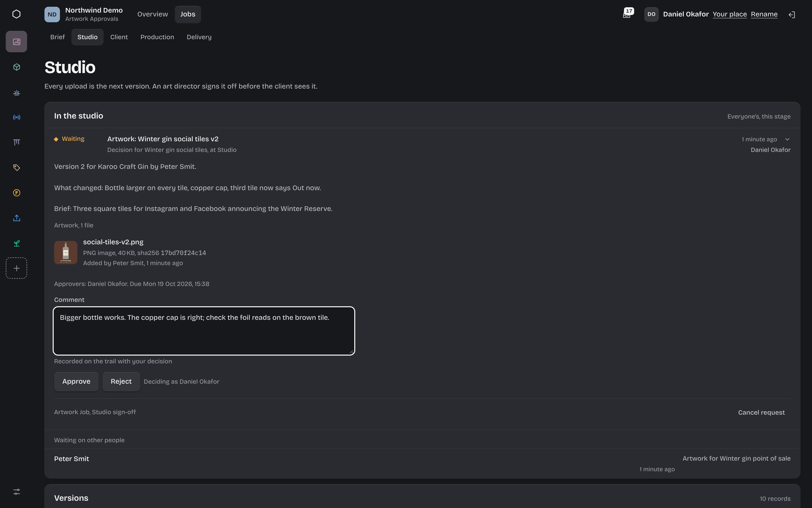
Task: Open the Peter Smit waiting row
Action: 422,464
